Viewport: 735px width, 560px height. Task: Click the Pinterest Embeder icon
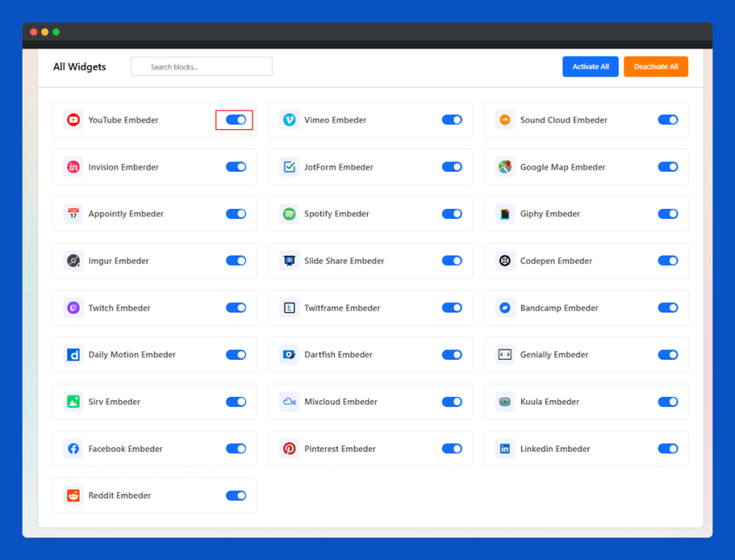point(289,448)
